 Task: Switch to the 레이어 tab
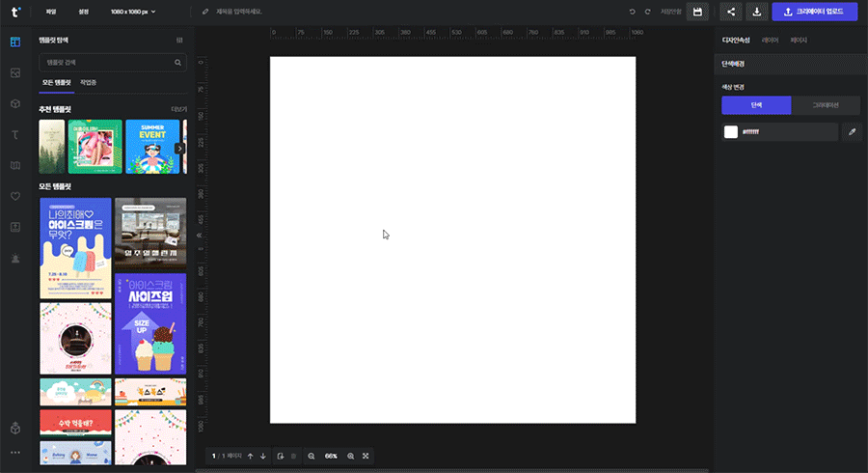770,41
